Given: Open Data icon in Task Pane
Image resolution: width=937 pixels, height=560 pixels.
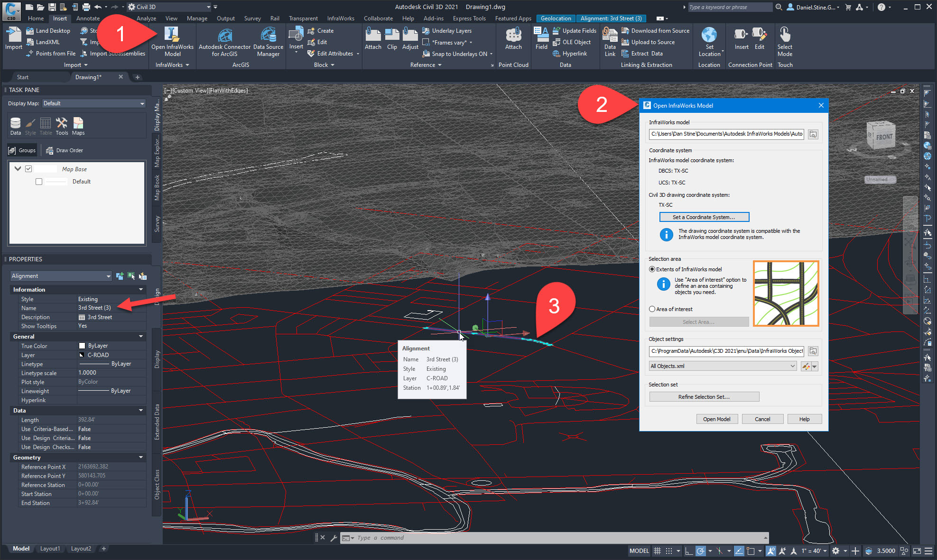Looking at the screenshot, I should 16,126.
